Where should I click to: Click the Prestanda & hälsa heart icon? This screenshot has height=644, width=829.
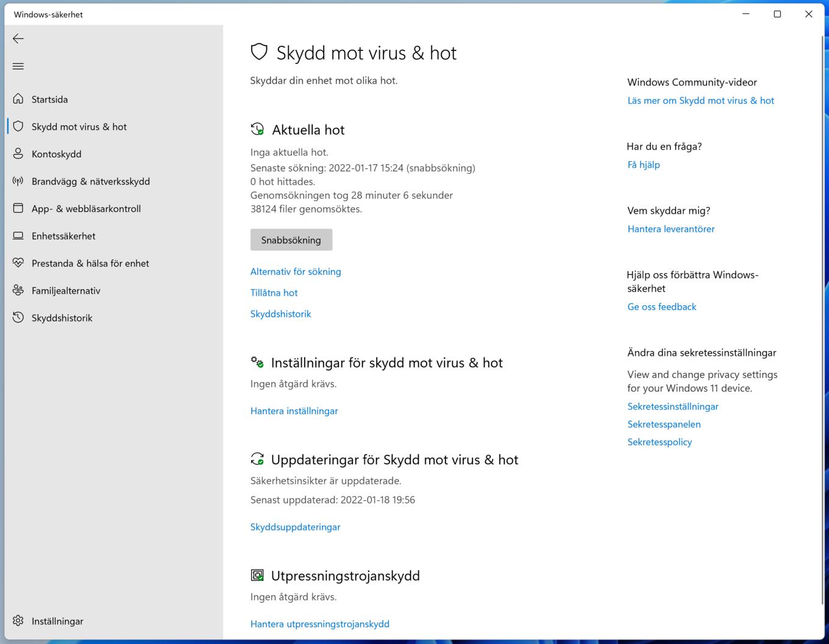pos(18,263)
